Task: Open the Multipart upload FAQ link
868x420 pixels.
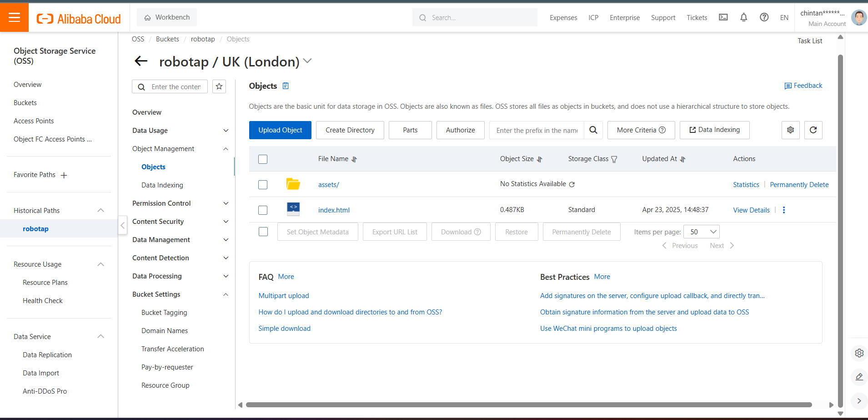Action: pyautogui.click(x=284, y=296)
